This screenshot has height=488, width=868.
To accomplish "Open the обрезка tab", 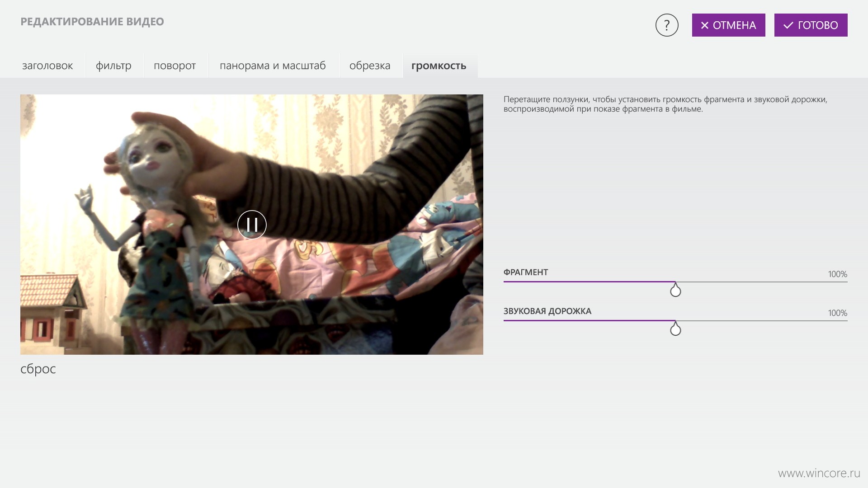I will point(370,66).
